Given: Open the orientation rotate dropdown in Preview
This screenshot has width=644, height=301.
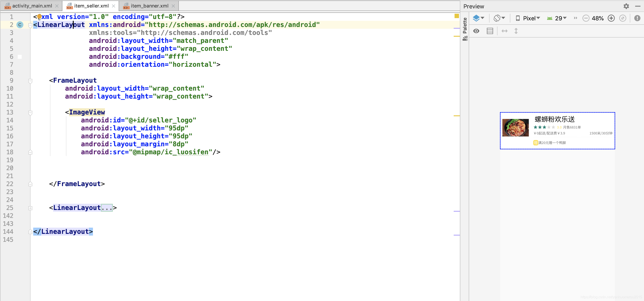Looking at the screenshot, I should 499,18.
